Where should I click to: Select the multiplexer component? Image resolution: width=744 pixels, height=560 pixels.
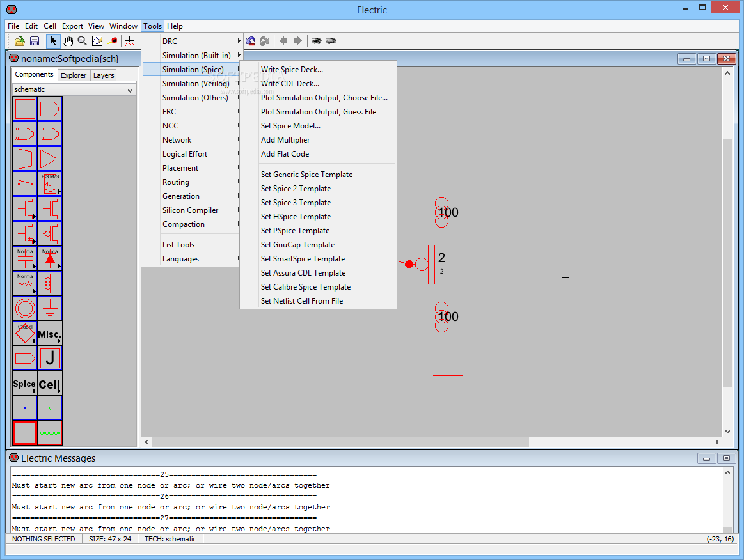tap(25, 159)
